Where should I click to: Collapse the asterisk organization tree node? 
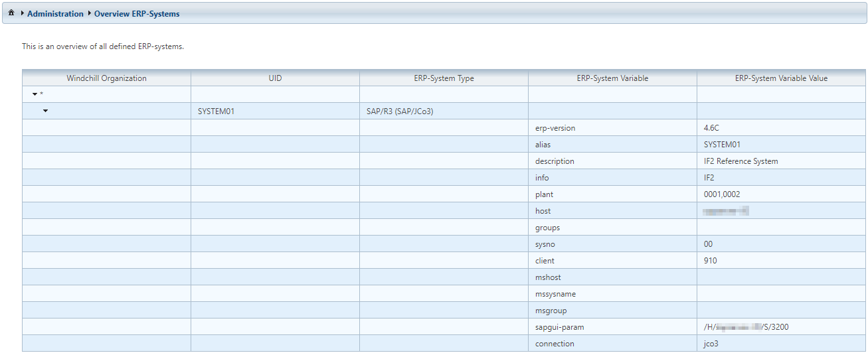tap(35, 95)
